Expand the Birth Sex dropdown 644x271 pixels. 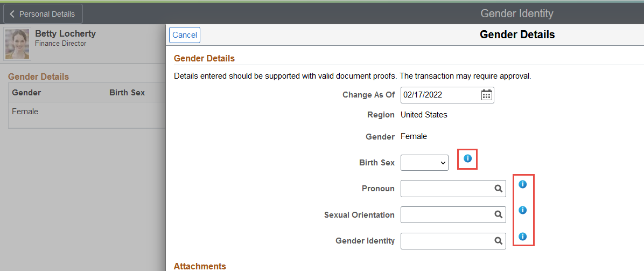tap(425, 162)
